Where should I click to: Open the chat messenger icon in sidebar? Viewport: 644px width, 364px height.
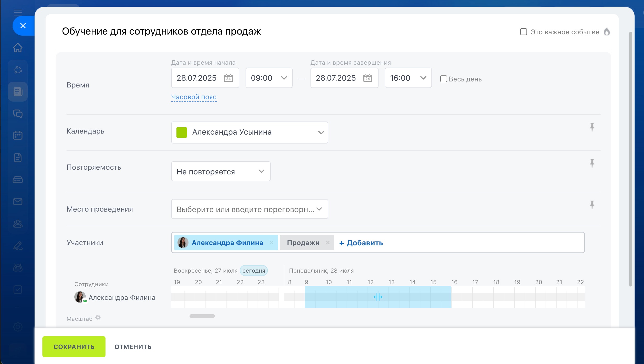[x=18, y=114]
